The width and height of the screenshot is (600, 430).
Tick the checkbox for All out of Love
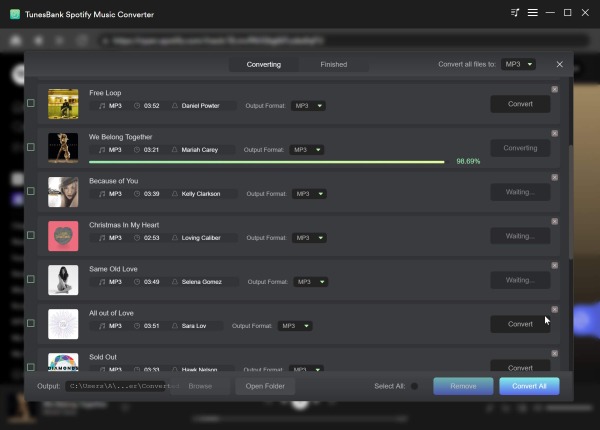[31, 323]
